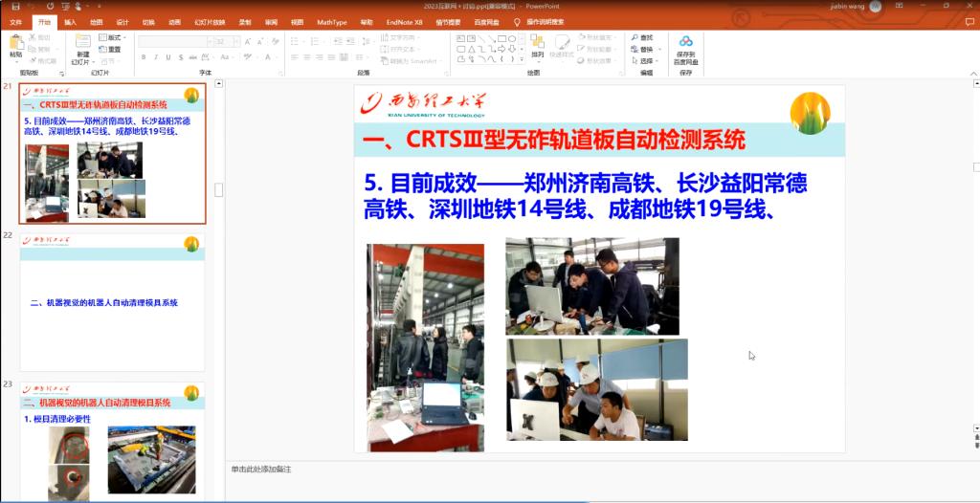Toggle Bold formatting button
The height and width of the screenshot is (503, 980).
[x=143, y=57]
